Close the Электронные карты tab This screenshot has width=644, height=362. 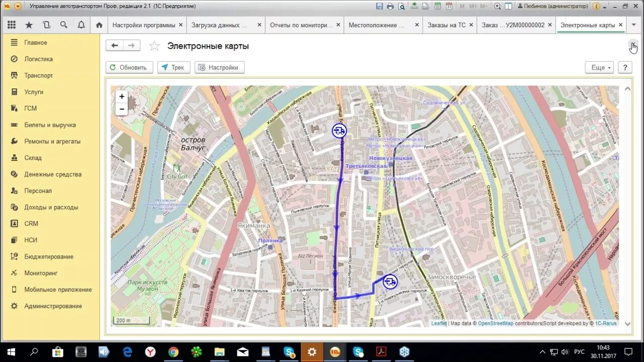(621, 25)
